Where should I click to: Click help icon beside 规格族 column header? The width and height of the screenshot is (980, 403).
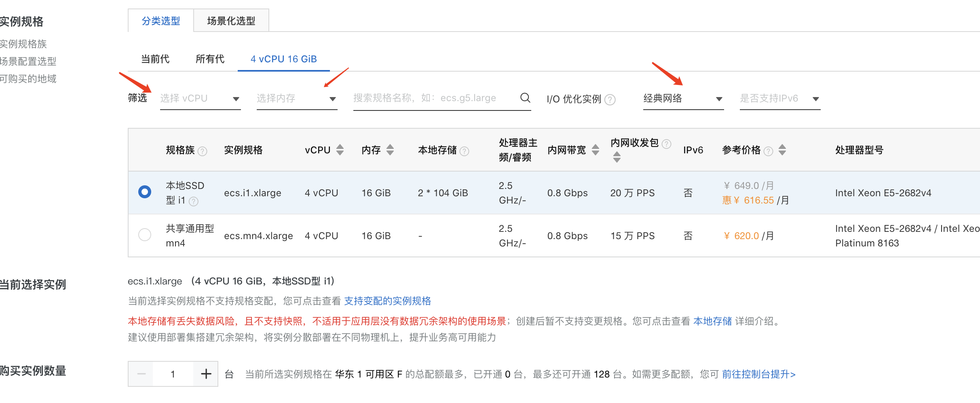(x=203, y=151)
